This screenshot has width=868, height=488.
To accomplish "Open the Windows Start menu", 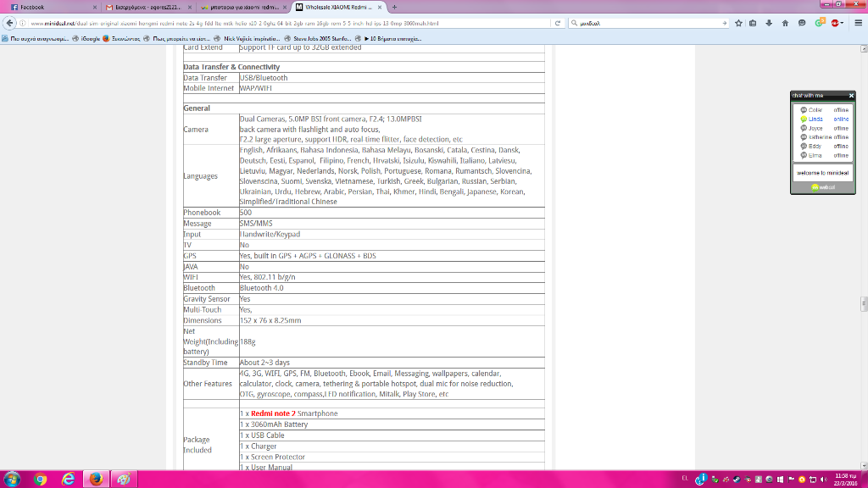I will point(12,480).
